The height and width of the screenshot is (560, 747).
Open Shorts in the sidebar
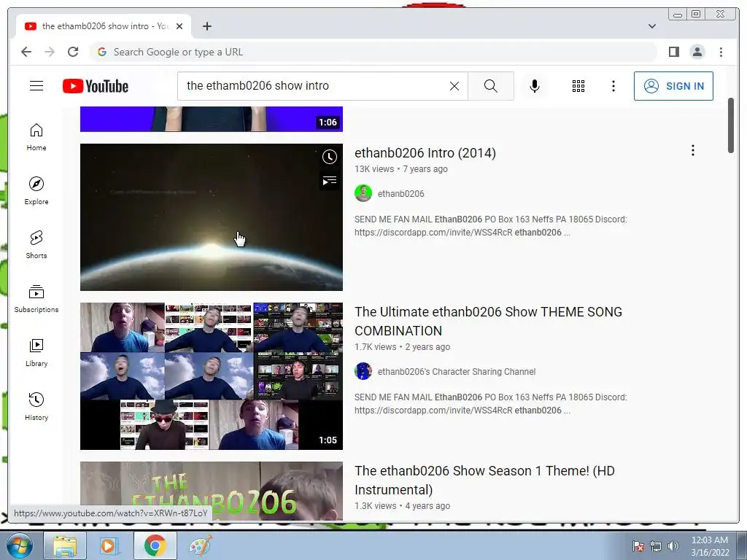point(36,245)
